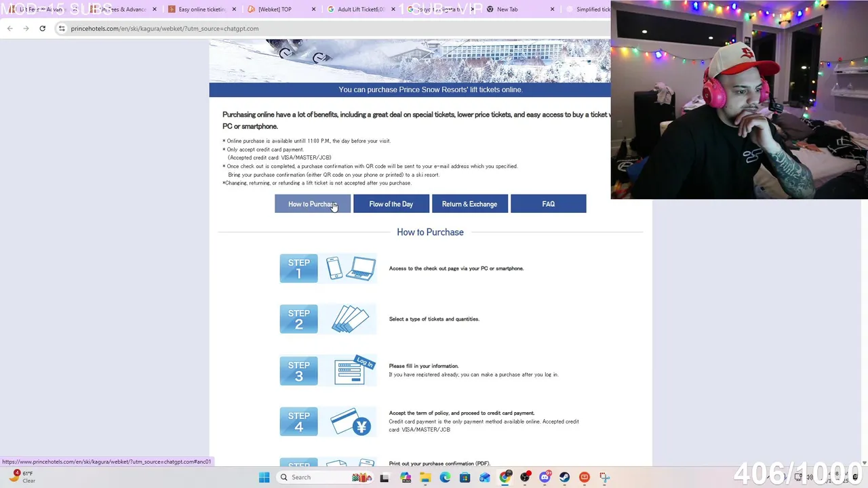Click the credit card yen illustration for Step 4
The image size is (868, 488).
pos(351,422)
